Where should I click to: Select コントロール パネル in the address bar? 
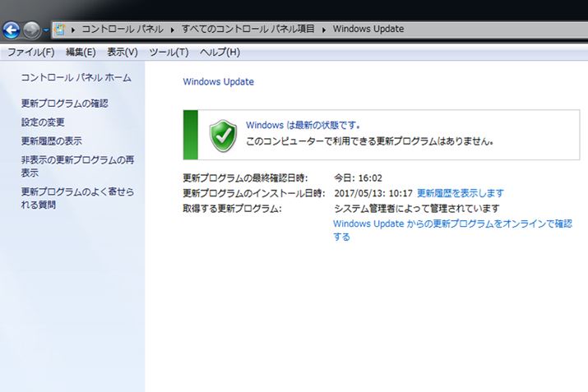(123, 30)
